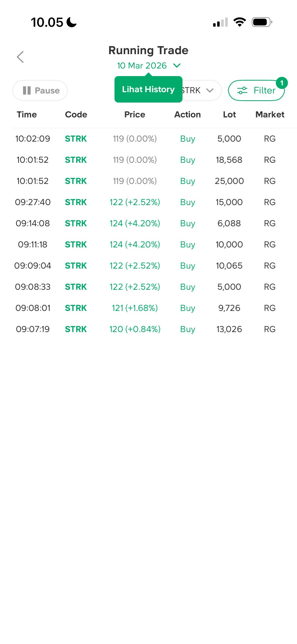
Task: Tap the moon focus mode icon
Action: pyautogui.click(x=72, y=22)
